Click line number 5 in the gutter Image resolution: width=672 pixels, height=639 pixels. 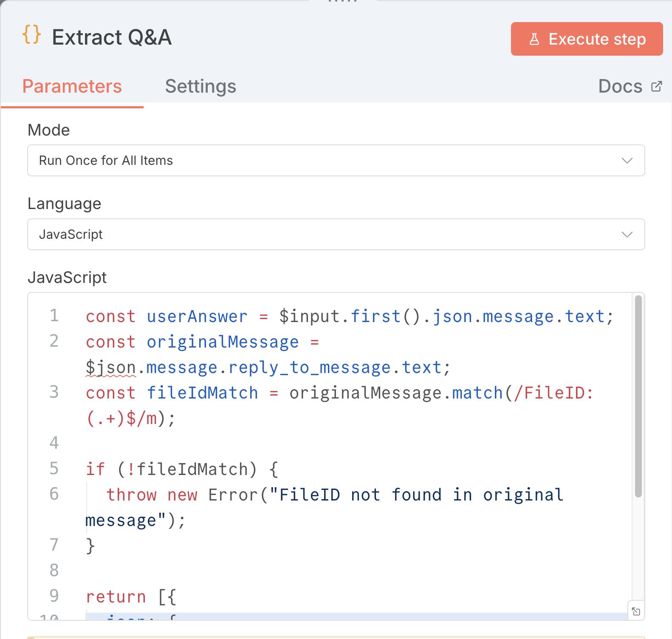coord(54,469)
